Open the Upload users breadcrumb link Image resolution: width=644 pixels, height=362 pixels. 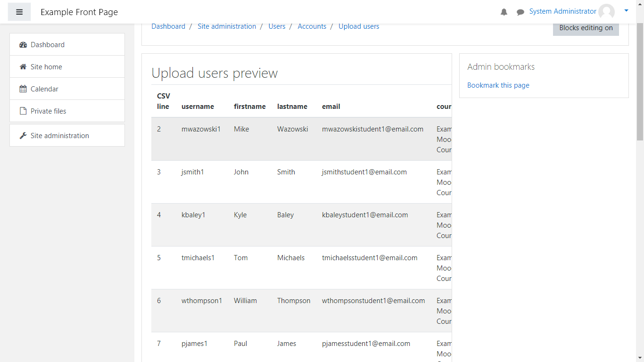point(359,26)
